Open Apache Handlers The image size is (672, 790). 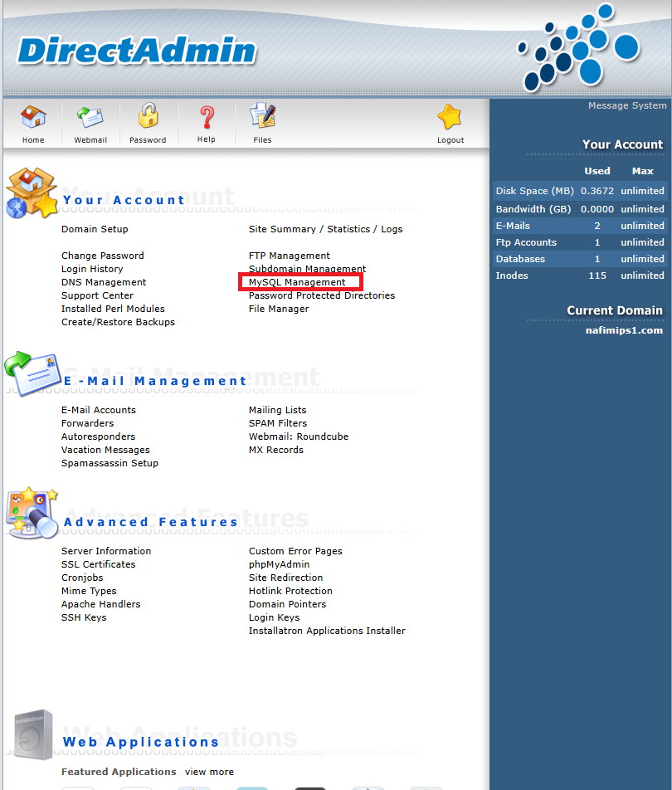(100, 604)
